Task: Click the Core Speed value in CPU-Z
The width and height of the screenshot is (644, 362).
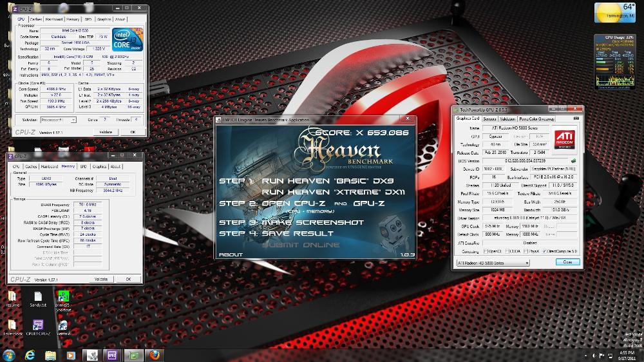Action: [56, 89]
